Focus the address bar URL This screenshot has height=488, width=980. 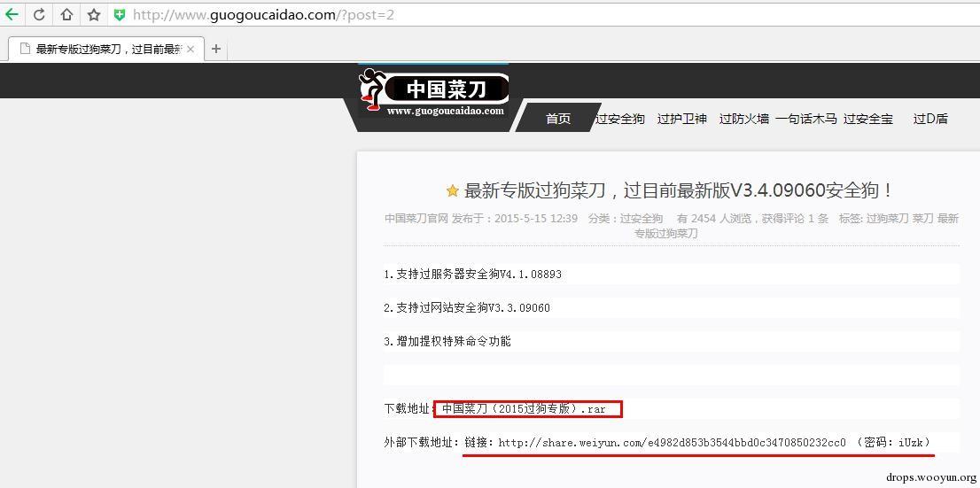263,14
